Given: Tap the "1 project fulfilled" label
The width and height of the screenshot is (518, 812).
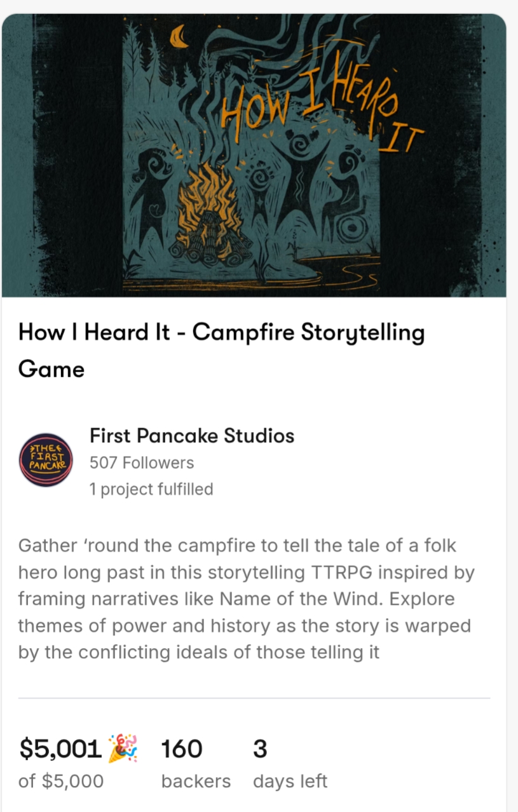Looking at the screenshot, I should coord(151,489).
